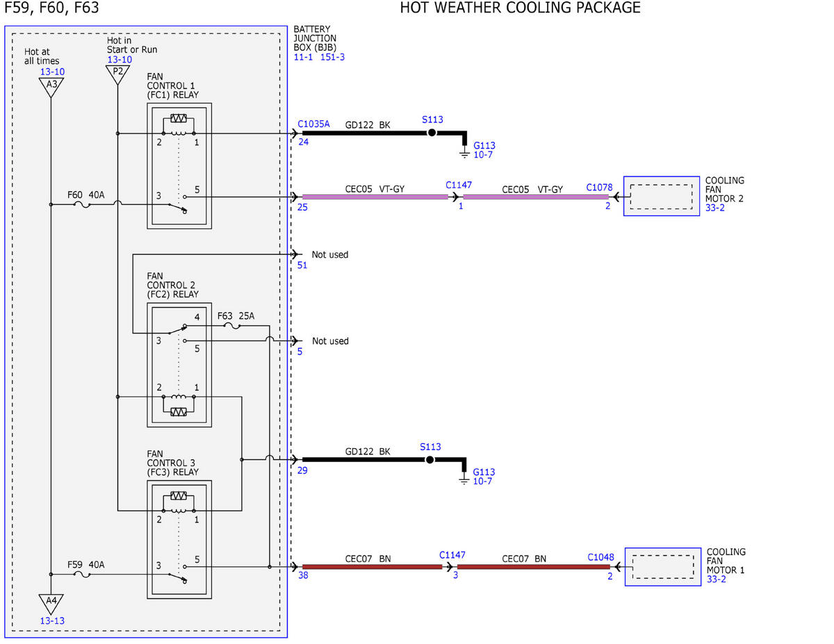
Task: Open 33-2 link under Cooling Fan Motor 2
Action: [x=715, y=208]
